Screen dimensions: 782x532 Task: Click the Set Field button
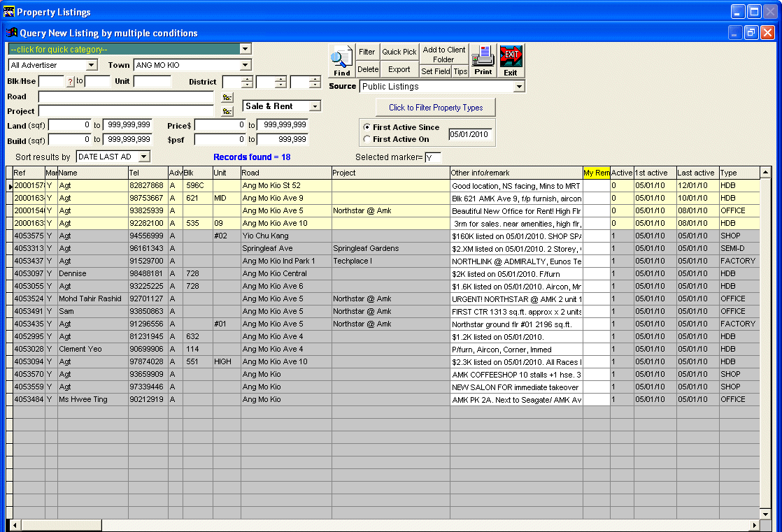435,71
